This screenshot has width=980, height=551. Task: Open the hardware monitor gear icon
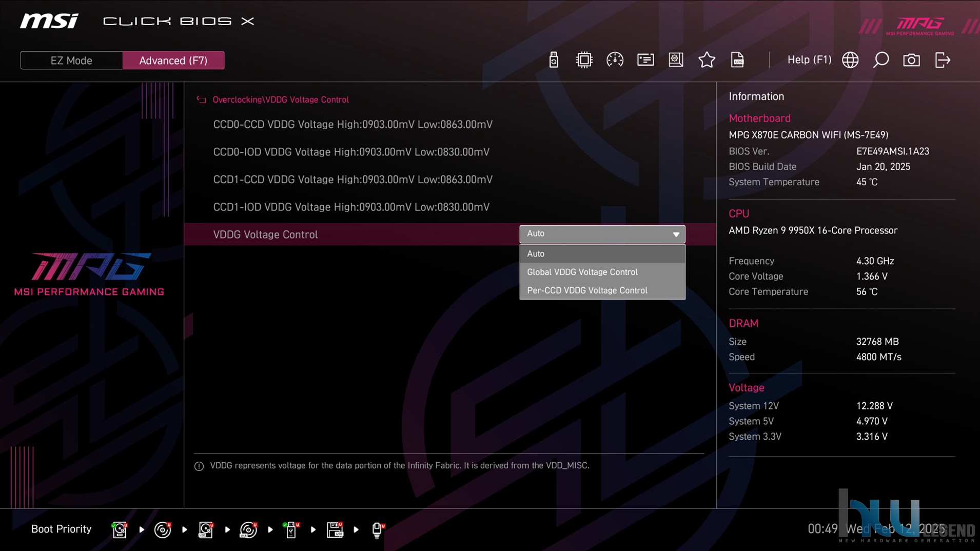coord(676,60)
